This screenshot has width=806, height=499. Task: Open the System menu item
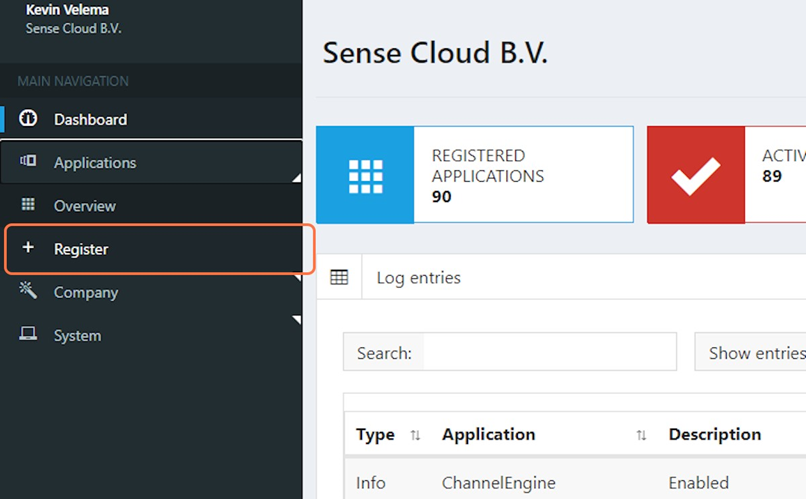[x=151, y=335]
